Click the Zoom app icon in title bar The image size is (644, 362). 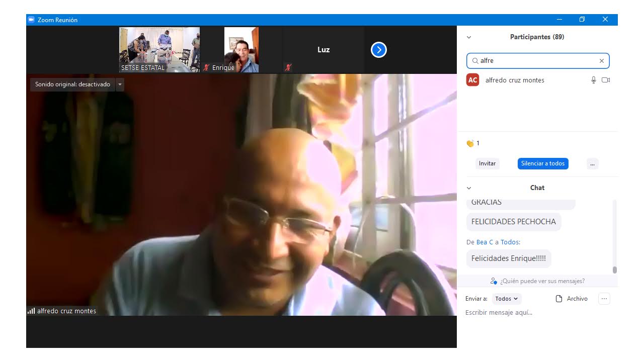[31, 20]
